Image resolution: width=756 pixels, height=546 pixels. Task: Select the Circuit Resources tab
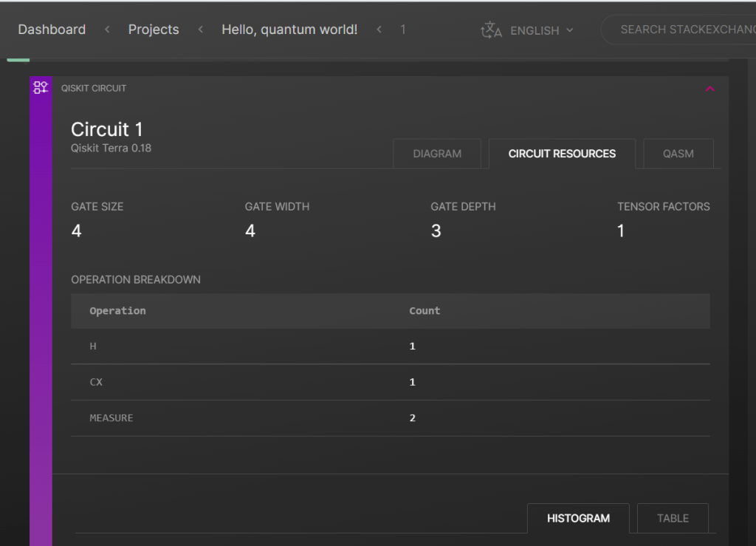562,154
